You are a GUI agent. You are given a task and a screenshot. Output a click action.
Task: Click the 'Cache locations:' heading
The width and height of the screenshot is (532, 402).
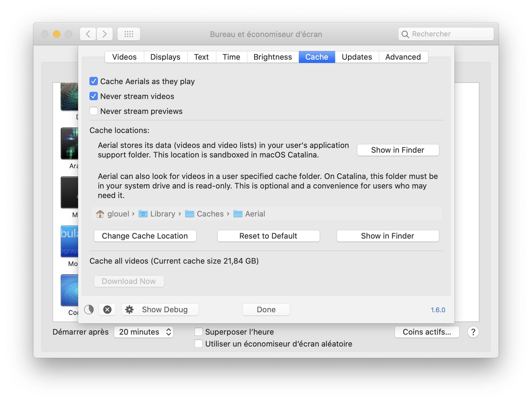click(x=119, y=130)
